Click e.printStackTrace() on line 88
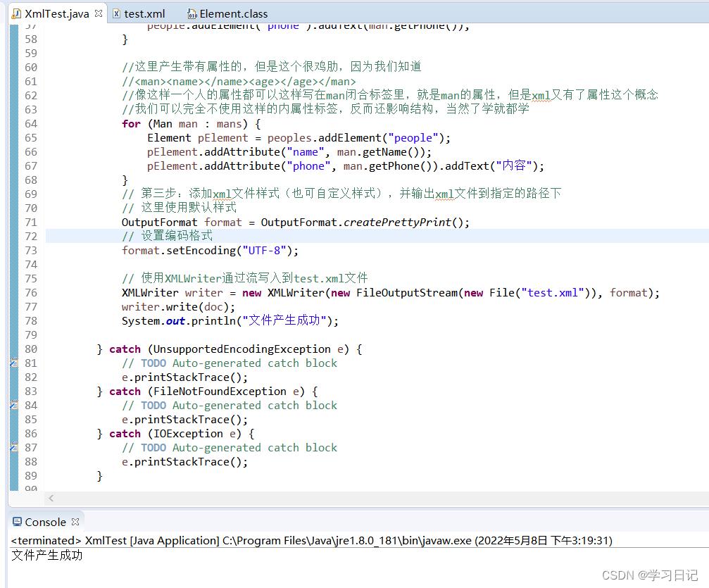 pos(184,462)
